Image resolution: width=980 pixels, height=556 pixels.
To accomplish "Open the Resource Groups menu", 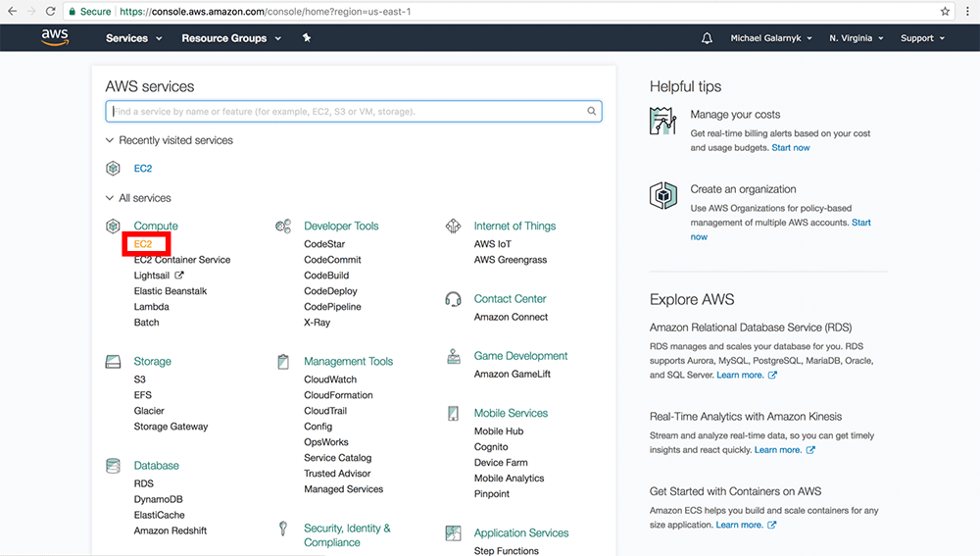I will coord(230,38).
